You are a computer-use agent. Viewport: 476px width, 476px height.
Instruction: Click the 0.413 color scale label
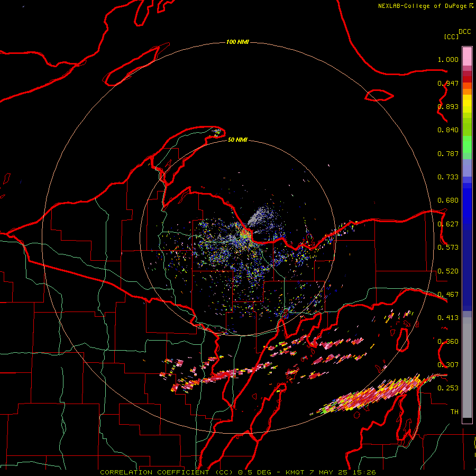[x=448, y=318]
